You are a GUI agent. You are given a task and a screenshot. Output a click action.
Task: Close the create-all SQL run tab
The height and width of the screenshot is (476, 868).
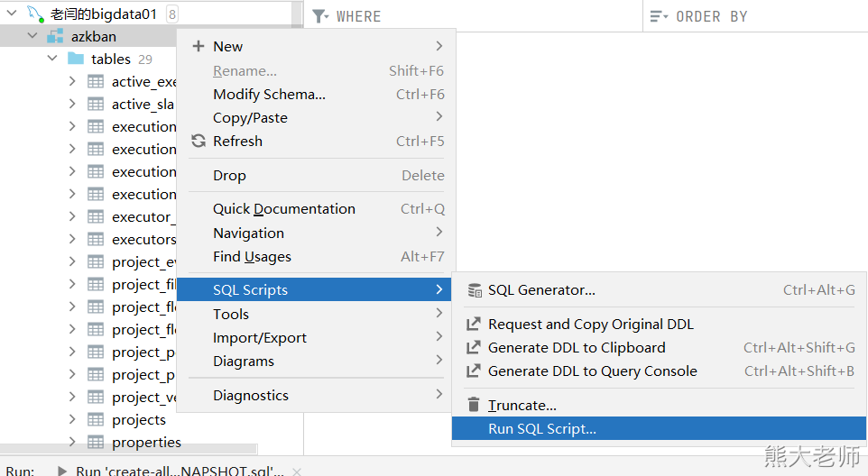pos(297,471)
